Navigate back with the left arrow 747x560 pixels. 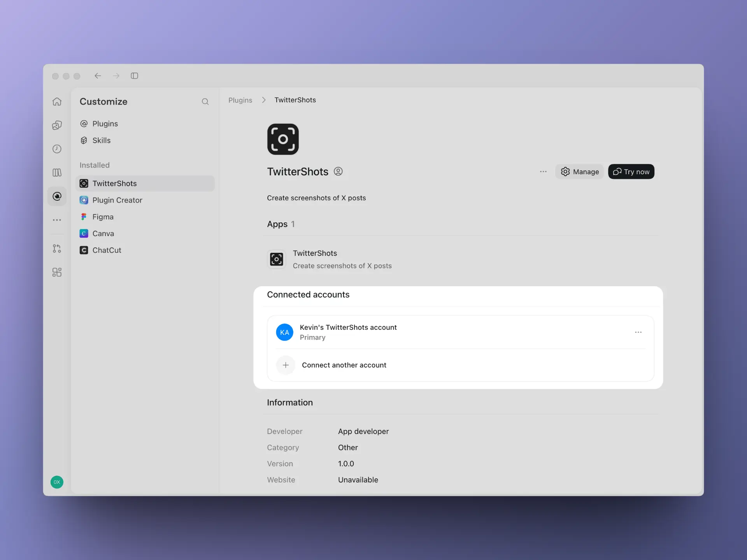point(98,76)
